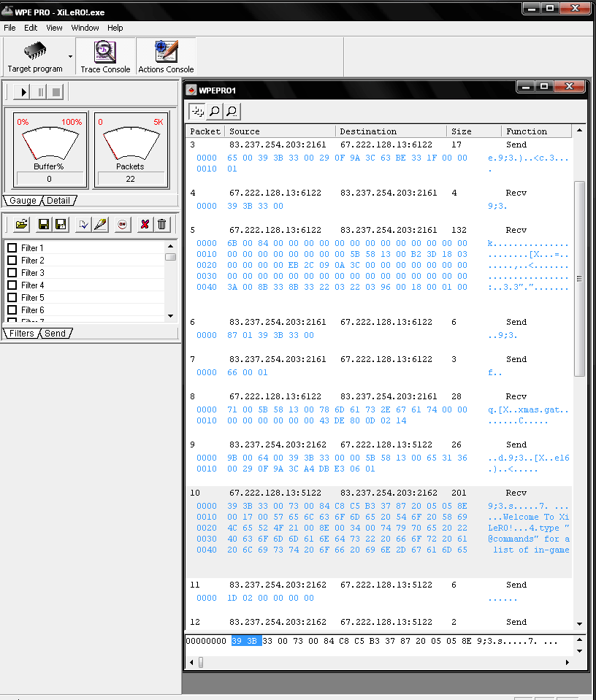
Task: Select the Filters tab
Action: pyautogui.click(x=21, y=333)
